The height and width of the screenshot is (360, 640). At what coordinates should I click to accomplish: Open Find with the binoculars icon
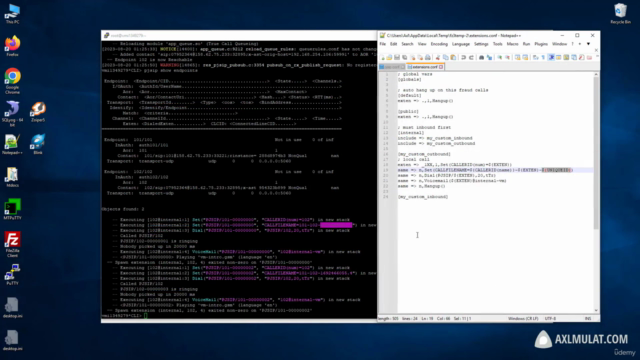tap(482, 58)
